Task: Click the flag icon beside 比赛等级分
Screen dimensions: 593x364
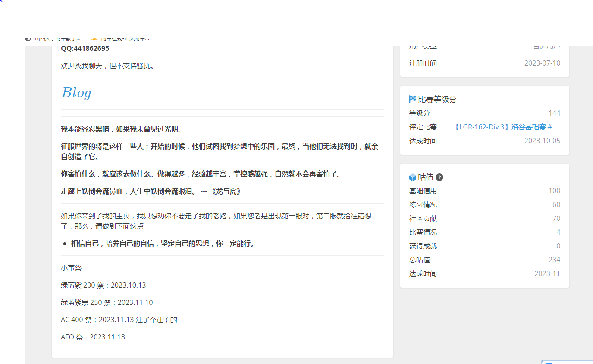Action: tap(412, 99)
